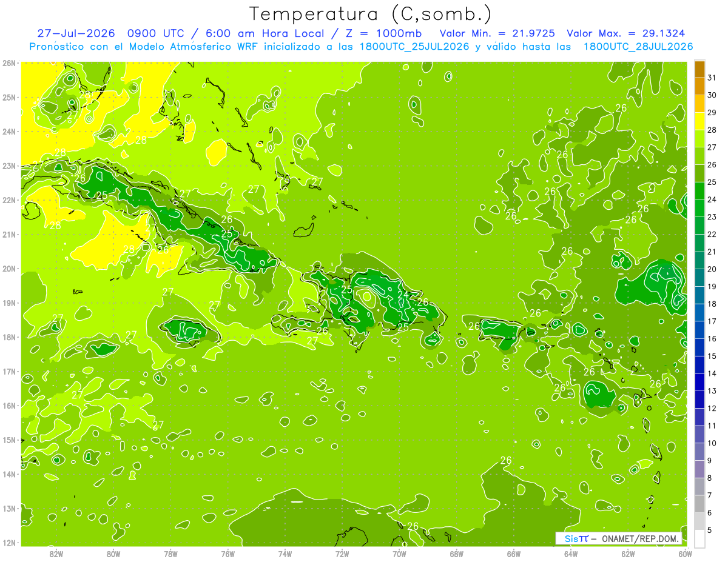Click the '70W' longitude axis label
Image resolution: width=728 pixels, height=562 pixels.
(399, 554)
